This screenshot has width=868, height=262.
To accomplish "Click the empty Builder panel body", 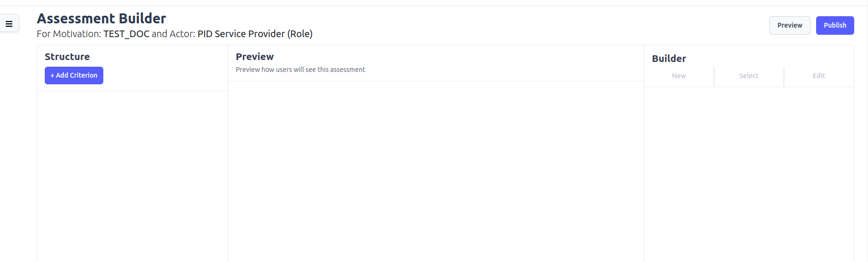I will [x=748, y=174].
